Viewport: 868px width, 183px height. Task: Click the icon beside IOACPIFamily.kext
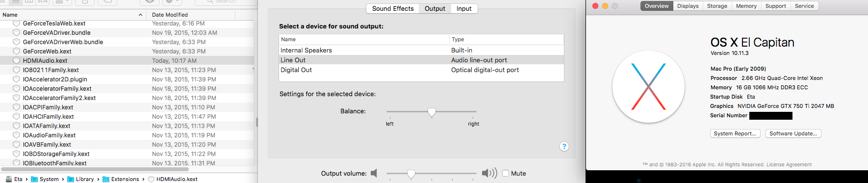(x=16, y=107)
